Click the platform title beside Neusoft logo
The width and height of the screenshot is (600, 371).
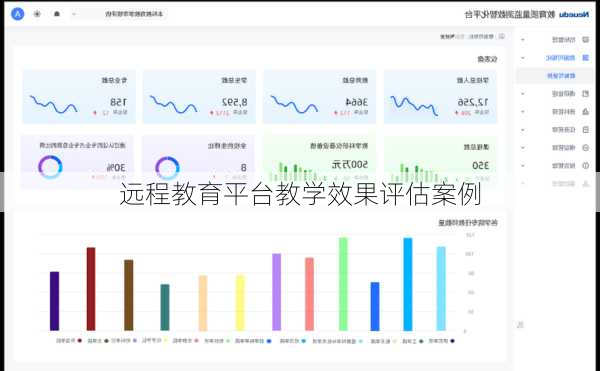(x=510, y=15)
